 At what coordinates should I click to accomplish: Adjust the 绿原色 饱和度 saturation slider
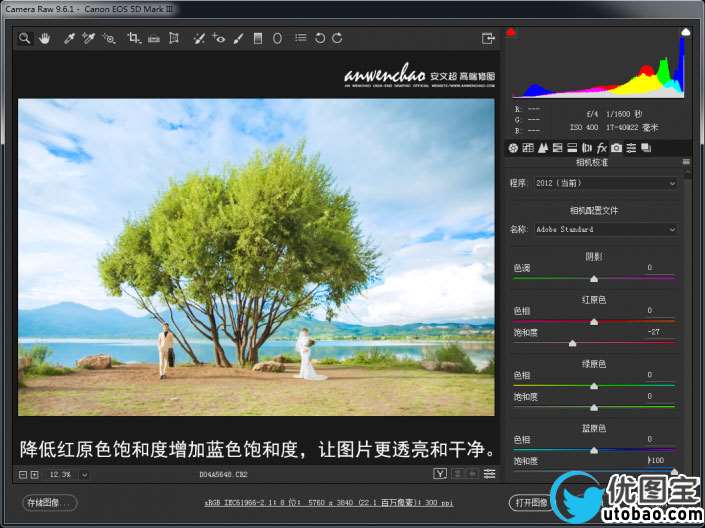pyautogui.click(x=594, y=408)
